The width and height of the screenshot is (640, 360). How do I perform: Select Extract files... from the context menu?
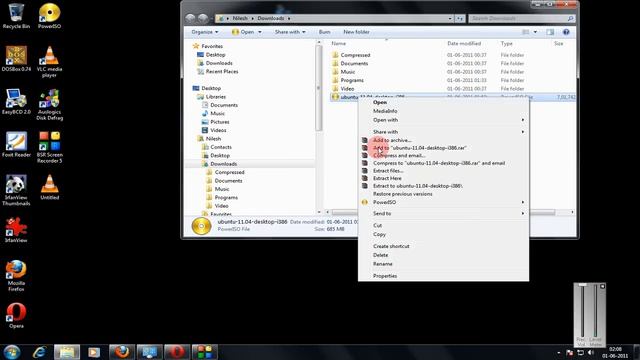pos(443,171)
